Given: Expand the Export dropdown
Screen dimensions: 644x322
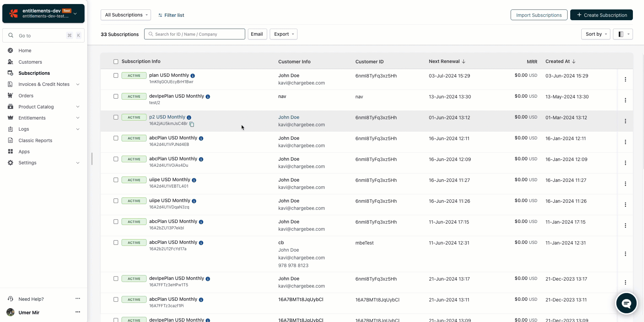Looking at the screenshot, I should [x=283, y=34].
